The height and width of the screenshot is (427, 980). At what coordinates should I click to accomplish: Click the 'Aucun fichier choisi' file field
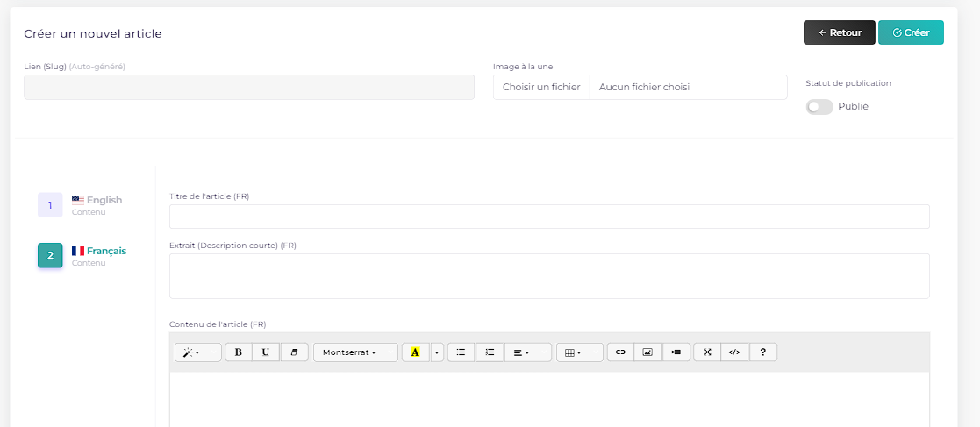pyautogui.click(x=688, y=88)
